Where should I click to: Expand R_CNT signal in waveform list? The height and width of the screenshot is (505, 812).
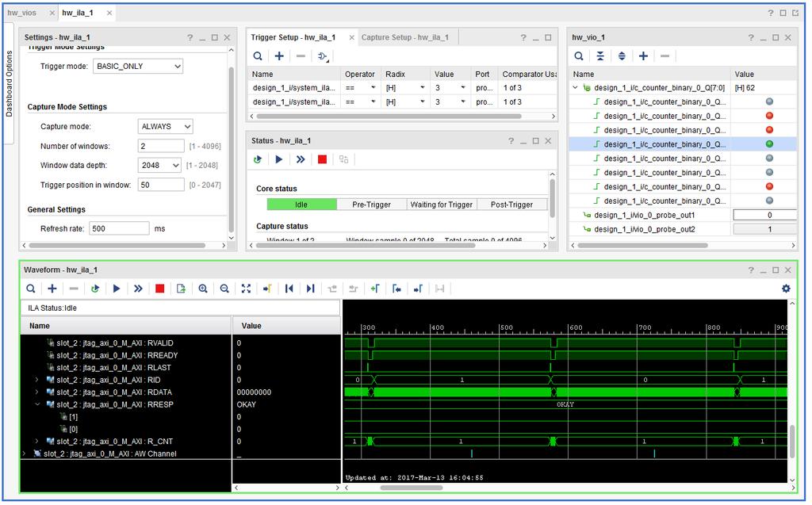pyautogui.click(x=36, y=442)
